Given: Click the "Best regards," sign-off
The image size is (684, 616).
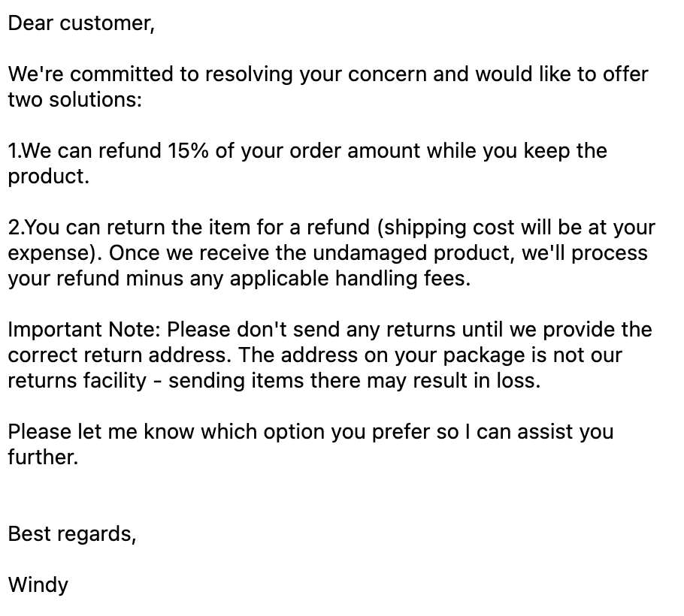Looking at the screenshot, I should point(72,534).
